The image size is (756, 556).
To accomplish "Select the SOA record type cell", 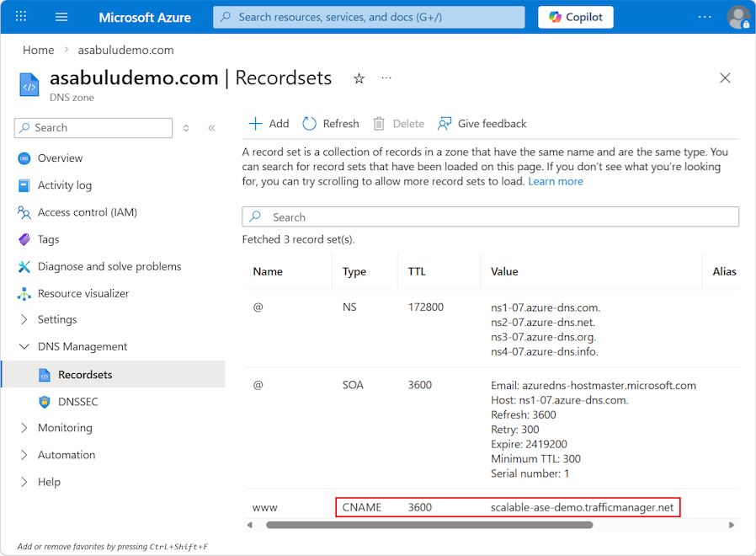I will (353, 385).
